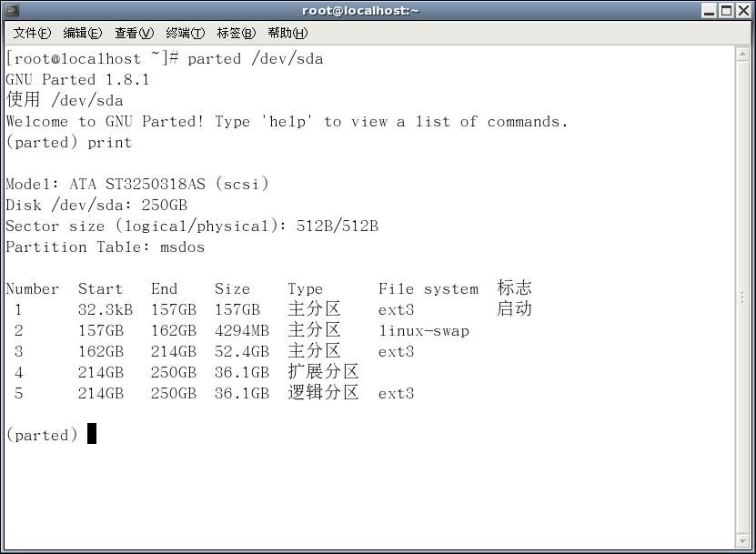Open the 编辑 menu
The height and width of the screenshot is (554, 756).
tap(82, 32)
